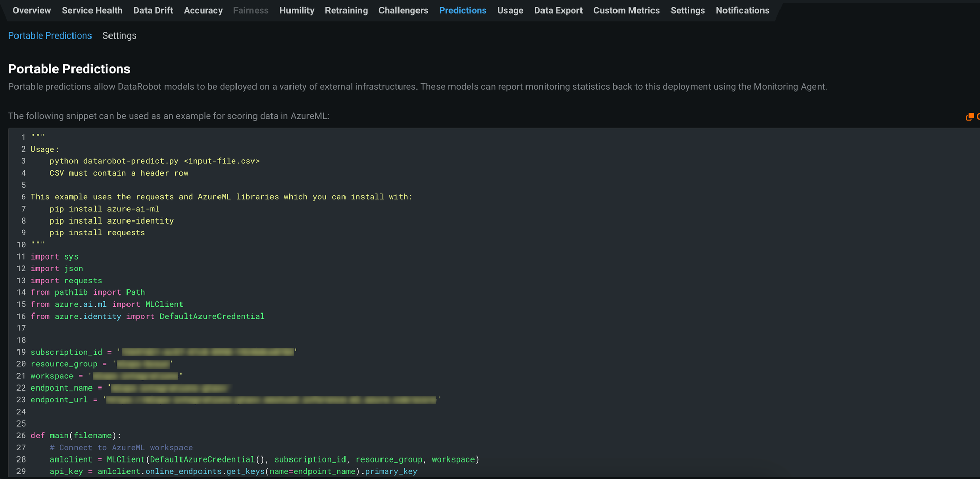
Task: Open Settings tab in the top navigation bar
Action: (687, 10)
